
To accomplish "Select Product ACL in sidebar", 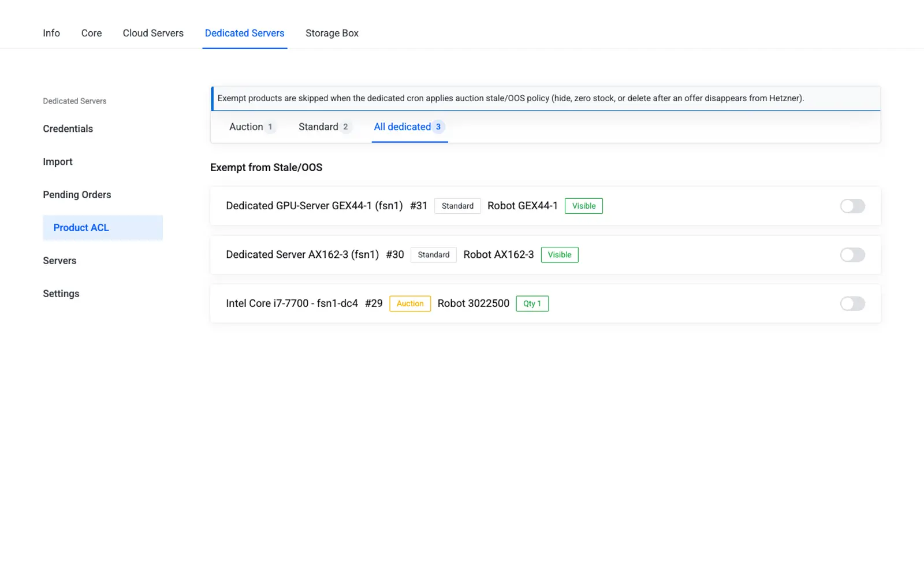I will (103, 228).
